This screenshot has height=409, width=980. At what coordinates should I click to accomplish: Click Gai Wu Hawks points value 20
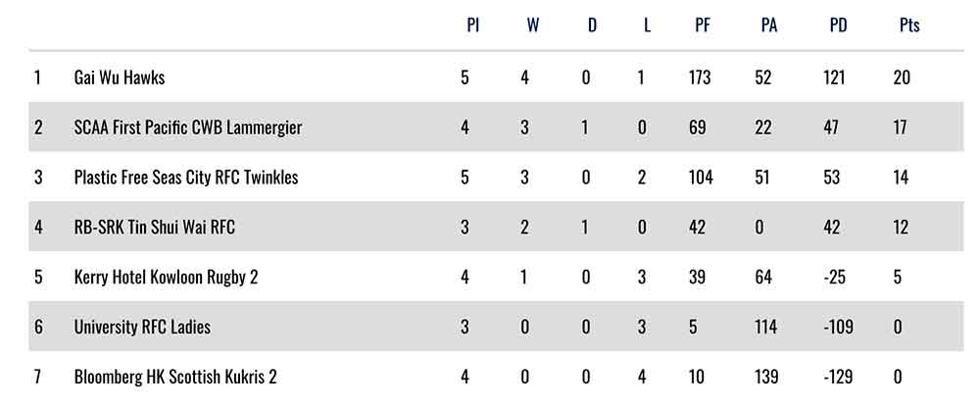(x=902, y=77)
